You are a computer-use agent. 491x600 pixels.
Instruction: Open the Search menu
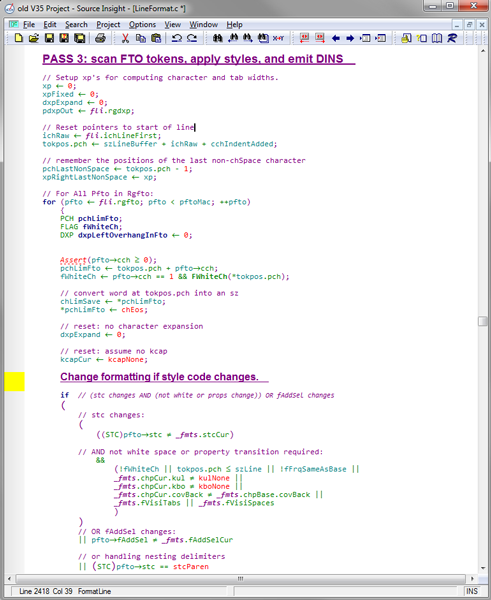(76, 24)
